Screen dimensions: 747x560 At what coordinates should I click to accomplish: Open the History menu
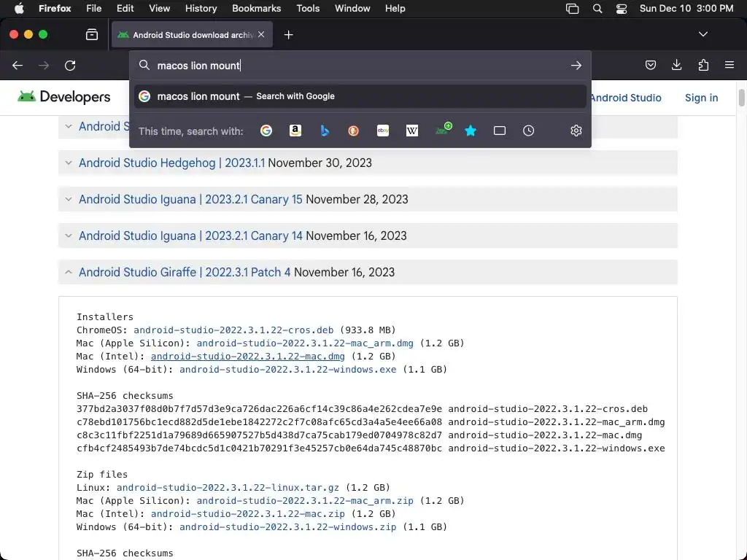[201, 9]
